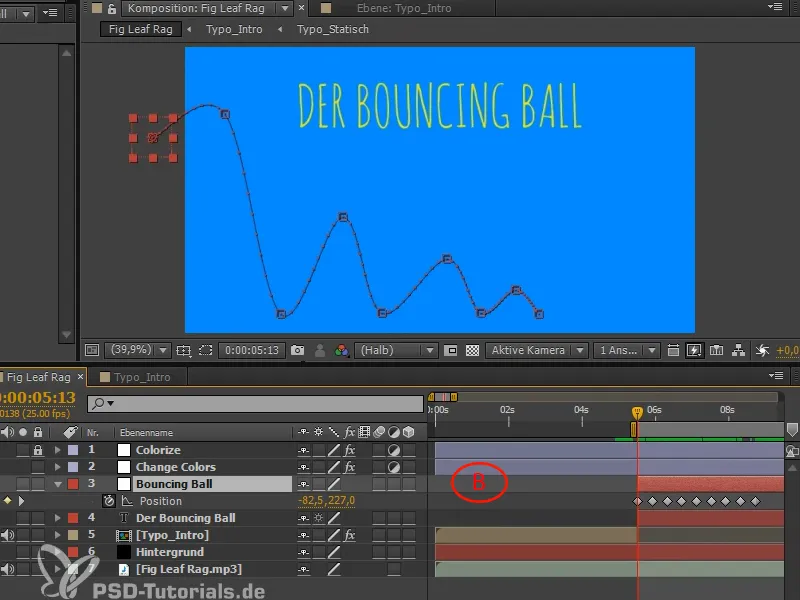Click the text layer T icon of Der Bouncing Ball

(123, 518)
